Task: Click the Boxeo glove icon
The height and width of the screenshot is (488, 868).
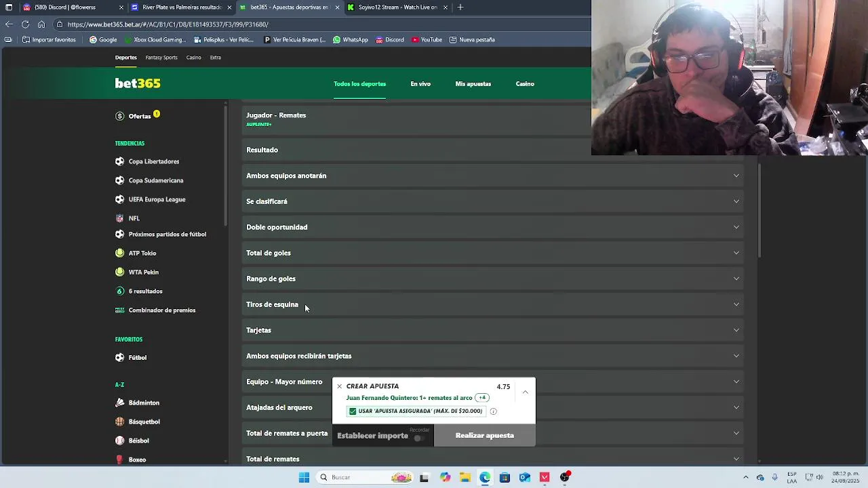Action: 120,460
